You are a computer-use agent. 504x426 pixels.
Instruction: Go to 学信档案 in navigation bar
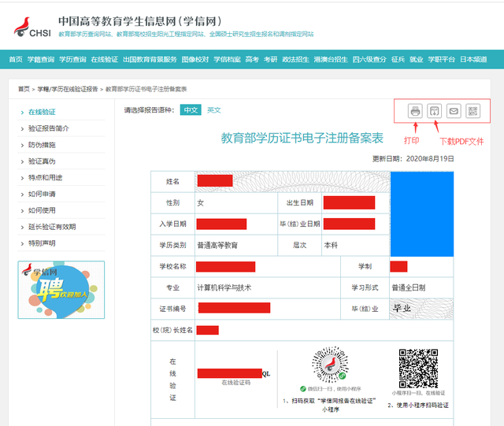tap(227, 59)
